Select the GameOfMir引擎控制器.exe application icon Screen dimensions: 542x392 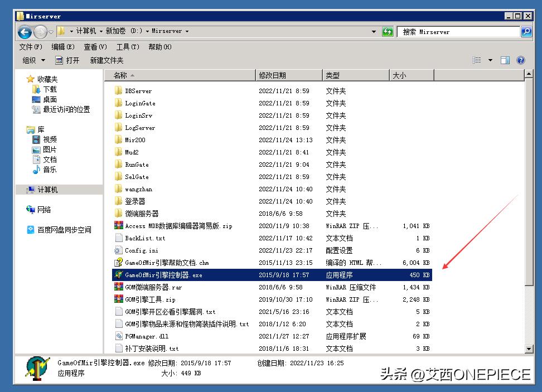119,274
